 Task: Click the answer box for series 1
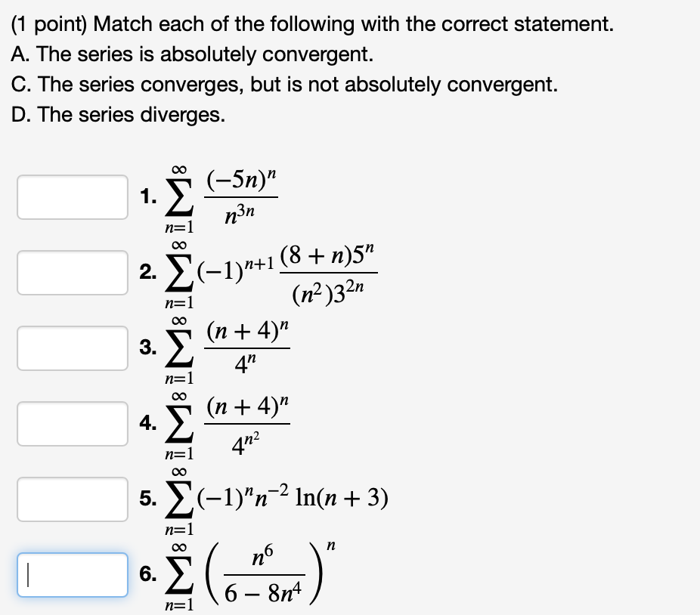click(72, 197)
